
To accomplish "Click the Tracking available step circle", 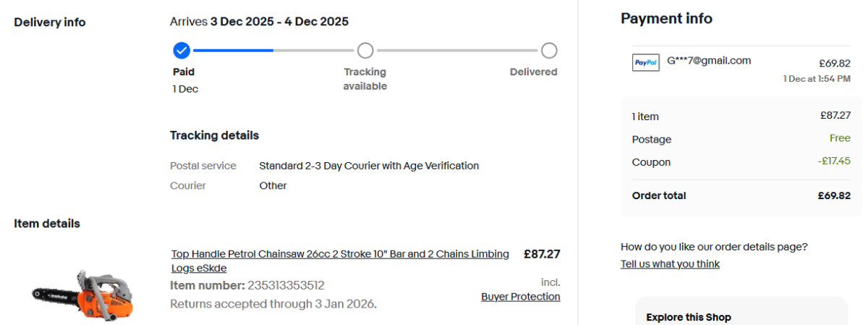I will coord(365,51).
